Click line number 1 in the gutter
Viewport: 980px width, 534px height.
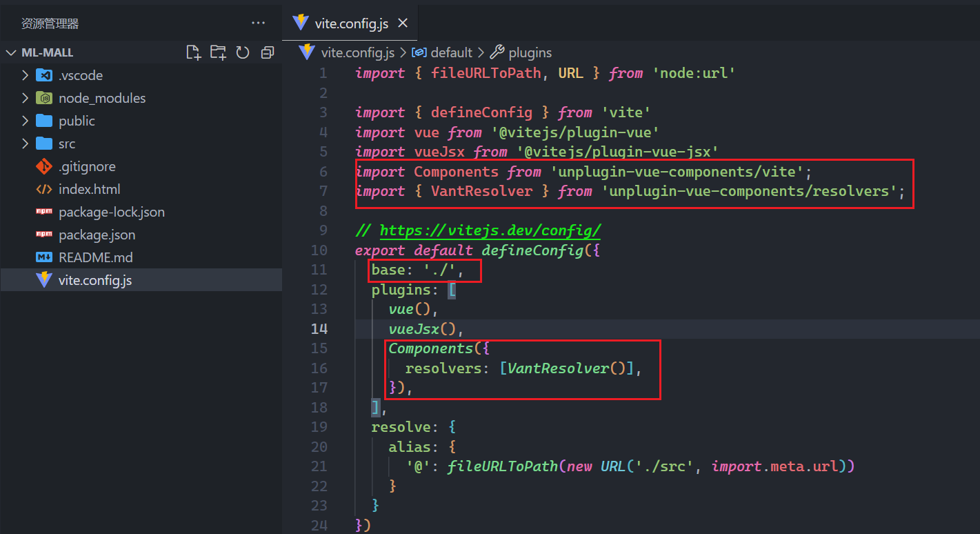[x=323, y=73]
